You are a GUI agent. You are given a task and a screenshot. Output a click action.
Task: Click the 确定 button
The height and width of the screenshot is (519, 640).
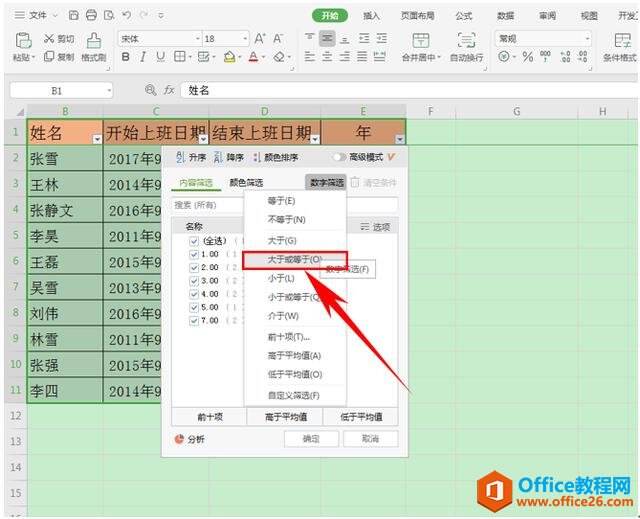311,439
